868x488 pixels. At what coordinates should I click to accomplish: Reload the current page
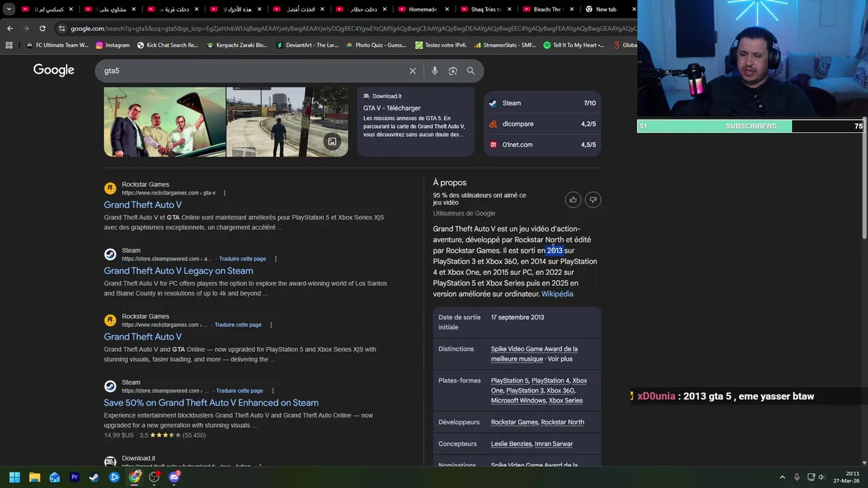point(42,28)
